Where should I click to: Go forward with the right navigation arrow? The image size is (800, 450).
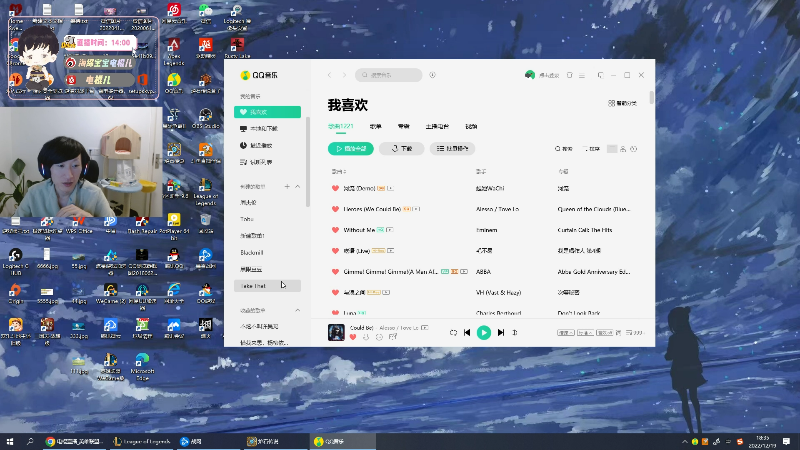[x=344, y=75]
